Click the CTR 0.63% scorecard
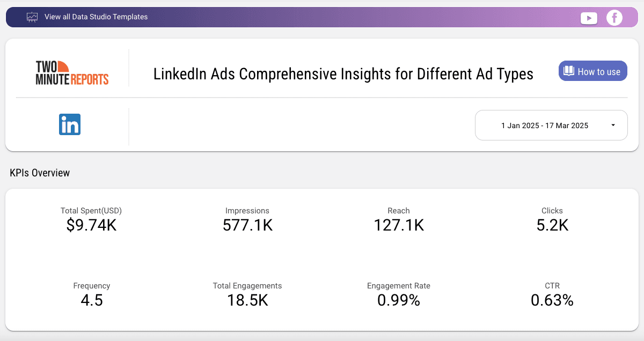This screenshot has height=341, width=644. click(x=552, y=300)
